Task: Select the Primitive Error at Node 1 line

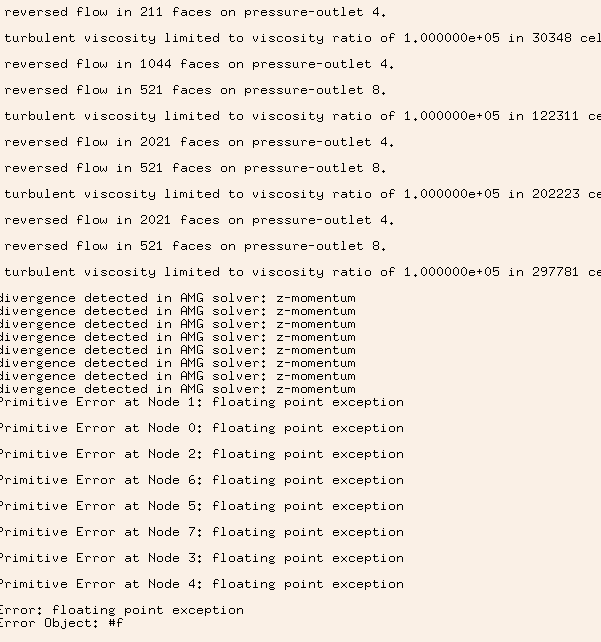Action: coord(201,402)
